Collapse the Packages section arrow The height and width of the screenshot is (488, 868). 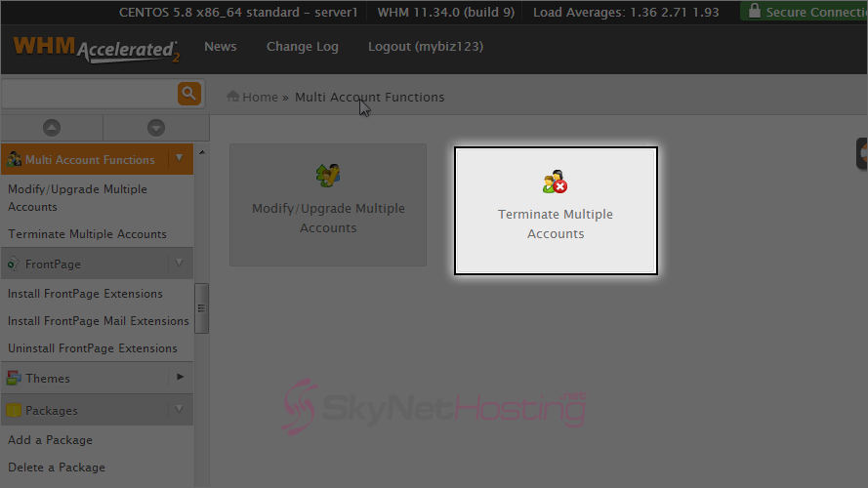click(180, 409)
